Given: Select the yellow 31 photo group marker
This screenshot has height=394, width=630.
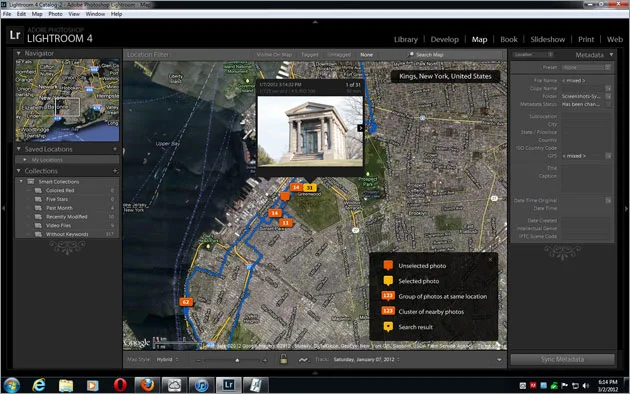Looking at the screenshot, I should (x=310, y=188).
